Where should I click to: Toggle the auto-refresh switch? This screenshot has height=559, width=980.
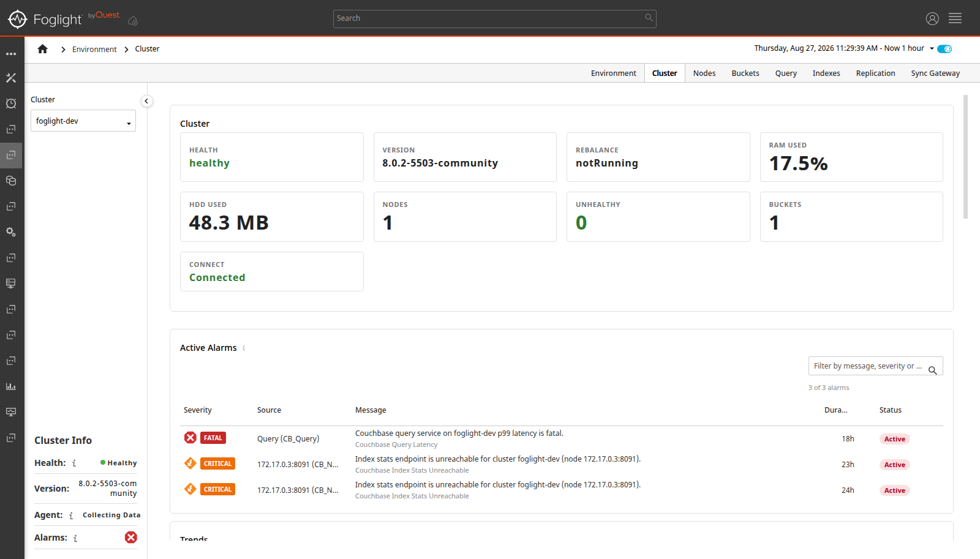coord(944,49)
